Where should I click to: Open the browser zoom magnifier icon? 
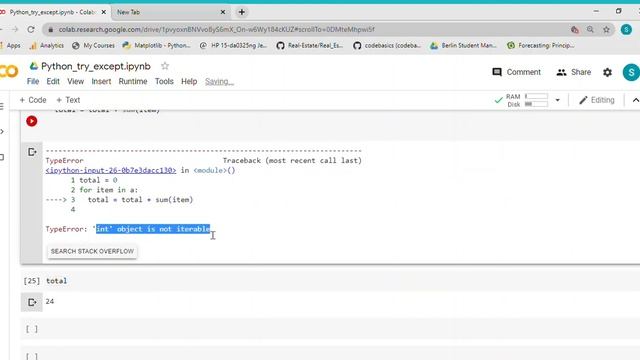(590, 29)
